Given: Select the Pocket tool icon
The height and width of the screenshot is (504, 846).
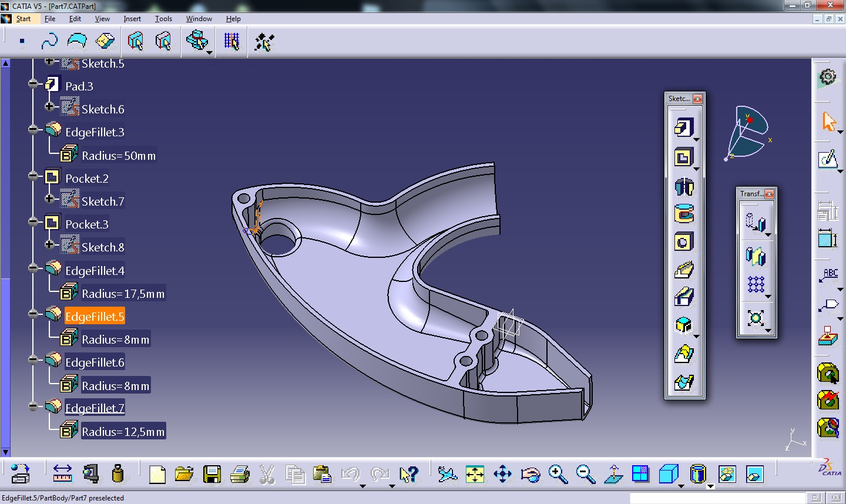Looking at the screenshot, I should coord(683,157).
